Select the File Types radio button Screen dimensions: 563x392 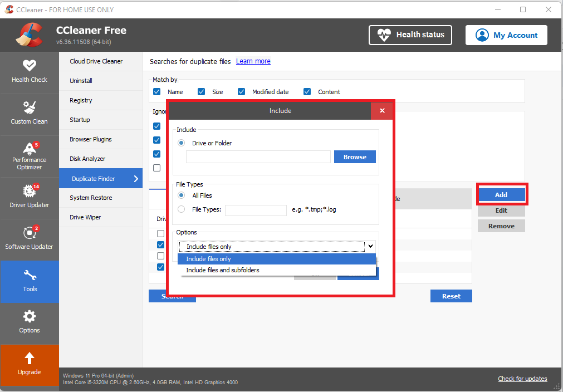181,209
